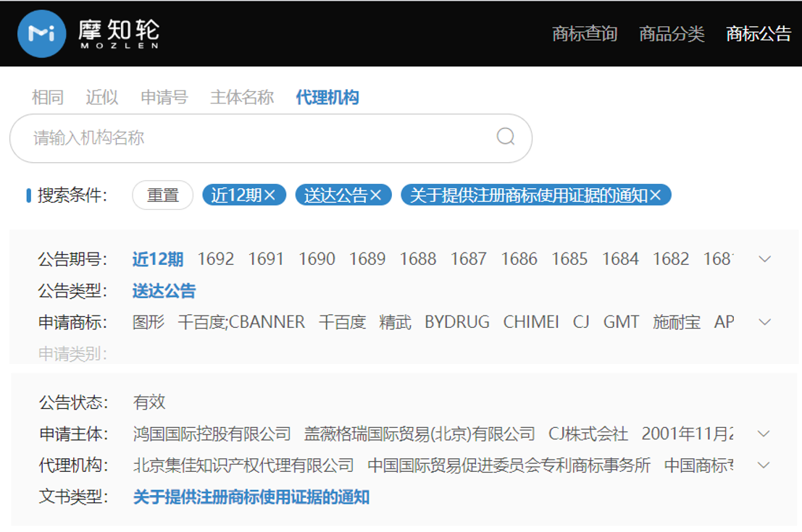Image resolution: width=802 pixels, height=532 pixels.
Task: Select issue number 1692
Action: point(216,259)
